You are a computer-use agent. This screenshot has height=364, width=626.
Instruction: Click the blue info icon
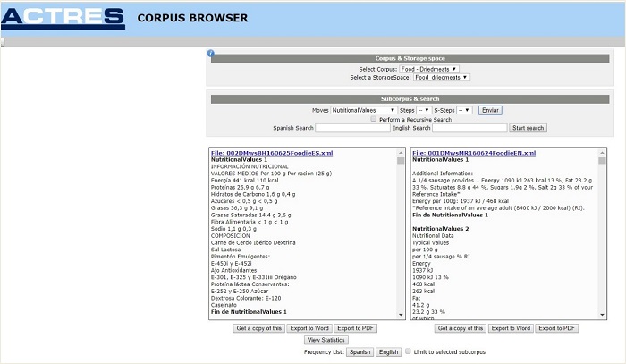tap(211, 54)
